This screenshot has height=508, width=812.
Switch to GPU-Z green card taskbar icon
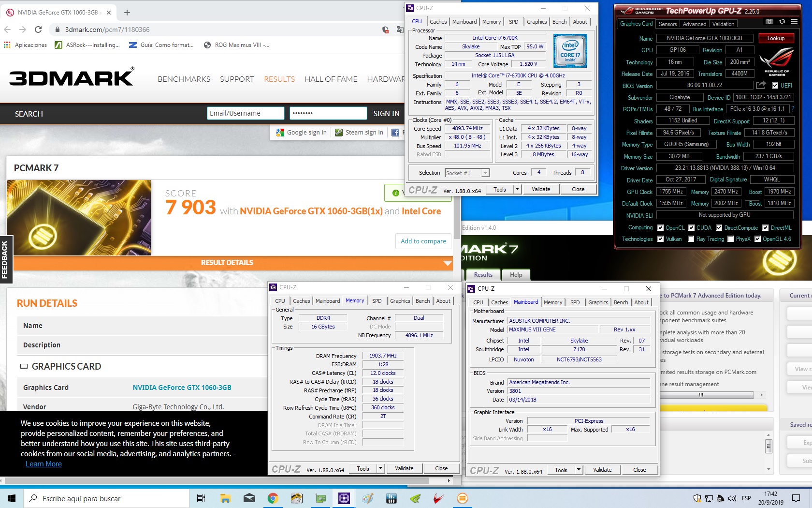(320, 498)
